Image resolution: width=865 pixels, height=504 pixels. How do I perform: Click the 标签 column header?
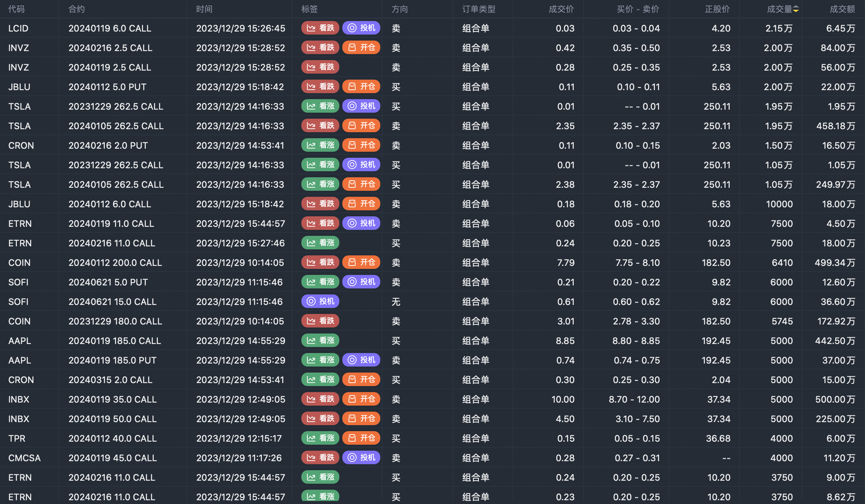coord(309,9)
